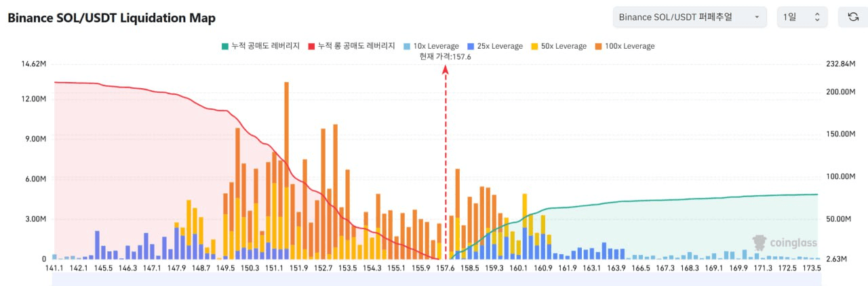This screenshot has height=286, width=868.
Task: Click the 6.00M left axis label
Action: (35, 179)
